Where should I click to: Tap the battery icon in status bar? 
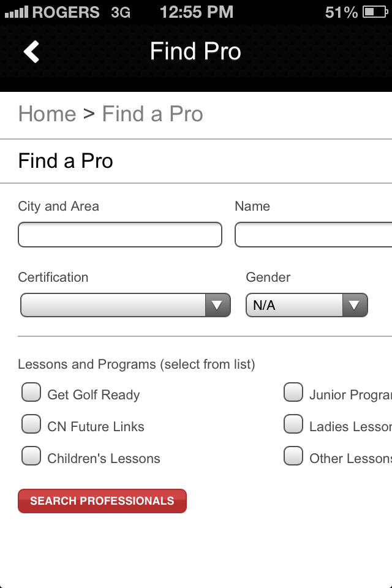click(x=374, y=12)
